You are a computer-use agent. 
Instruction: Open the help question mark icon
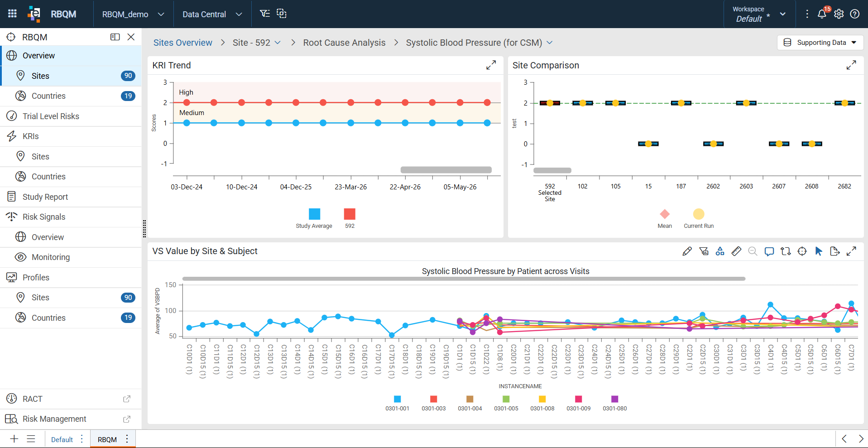click(x=855, y=14)
